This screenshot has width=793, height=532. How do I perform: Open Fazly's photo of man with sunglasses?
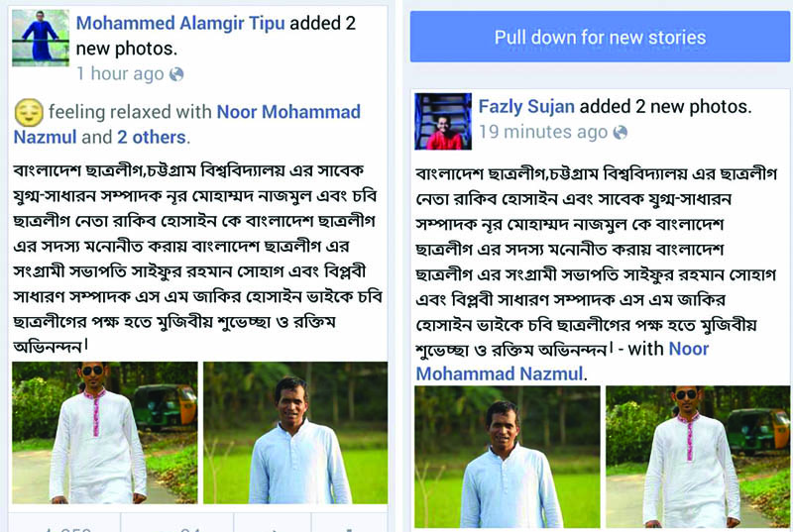tap(698, 457)
